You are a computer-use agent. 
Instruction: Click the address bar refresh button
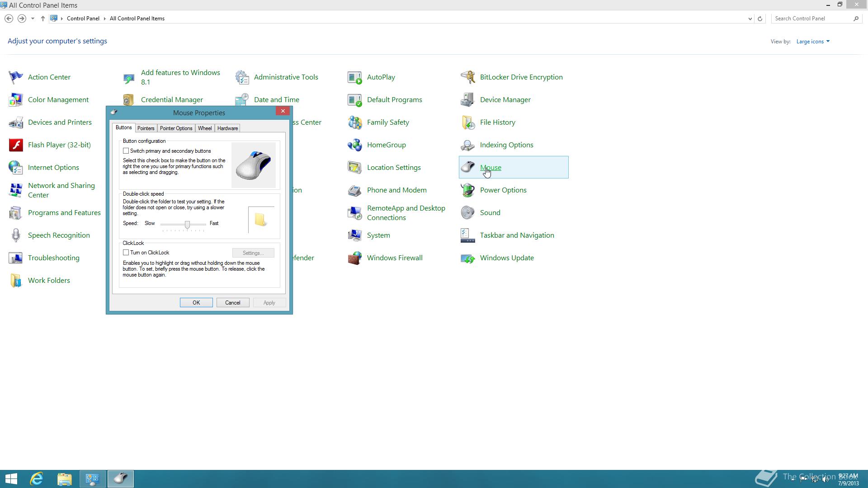(x=760, y=19)
